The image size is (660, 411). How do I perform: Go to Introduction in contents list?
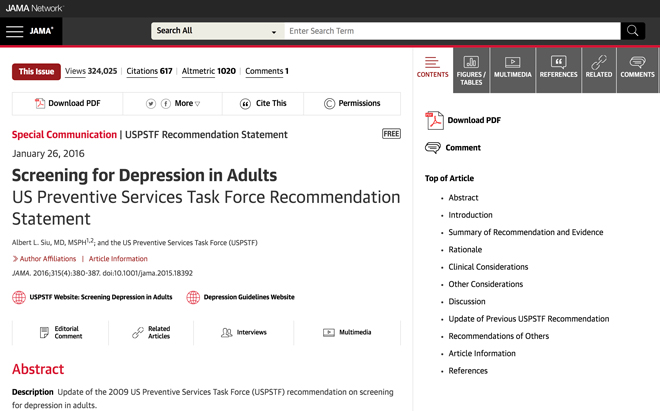(470, 215)
